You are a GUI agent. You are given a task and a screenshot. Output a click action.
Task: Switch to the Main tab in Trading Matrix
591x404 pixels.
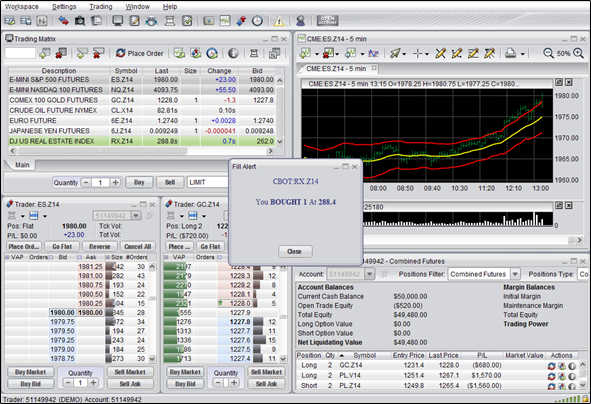point(22,165)
